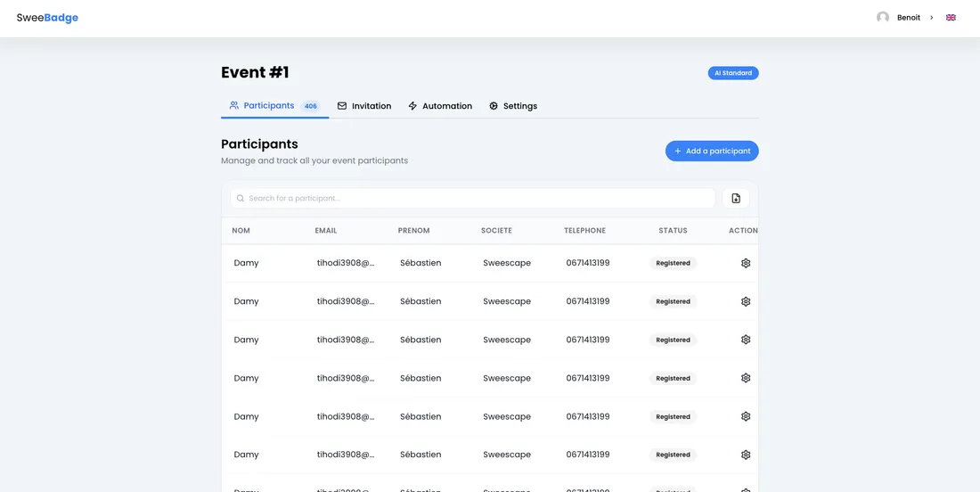Expand the chevron next to Benoit

[x=931, y=18]
